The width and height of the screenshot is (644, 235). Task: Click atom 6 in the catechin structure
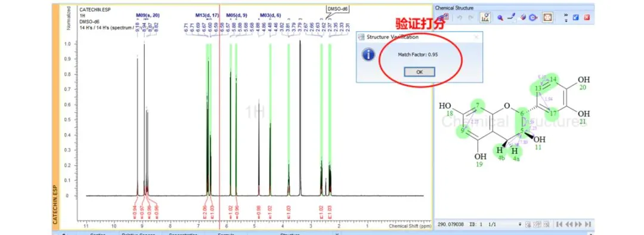point(522,113)
